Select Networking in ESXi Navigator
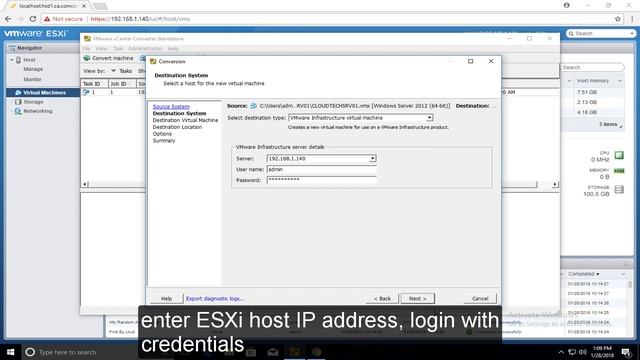The image size is (640, 360). 38,111
